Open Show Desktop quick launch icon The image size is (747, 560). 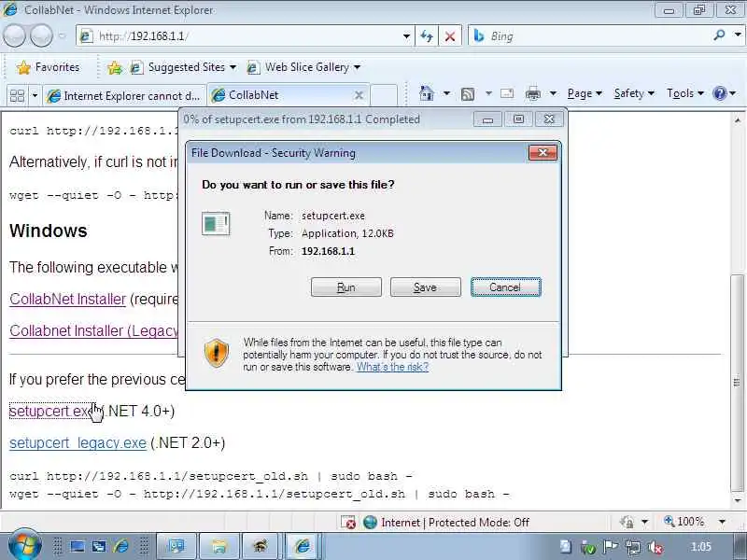(77, 546)
